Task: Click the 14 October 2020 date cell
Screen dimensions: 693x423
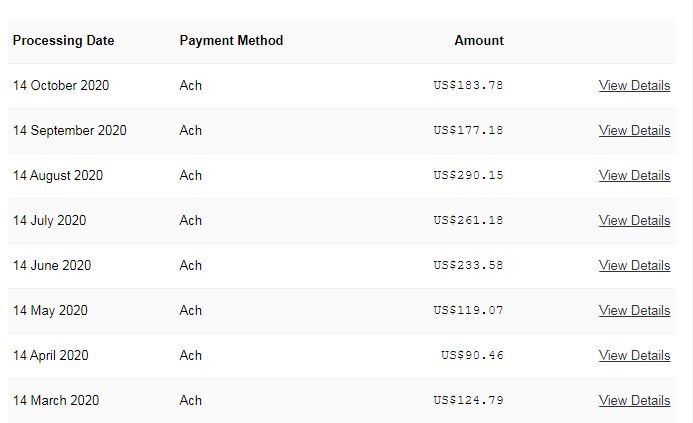Action: 61,86
